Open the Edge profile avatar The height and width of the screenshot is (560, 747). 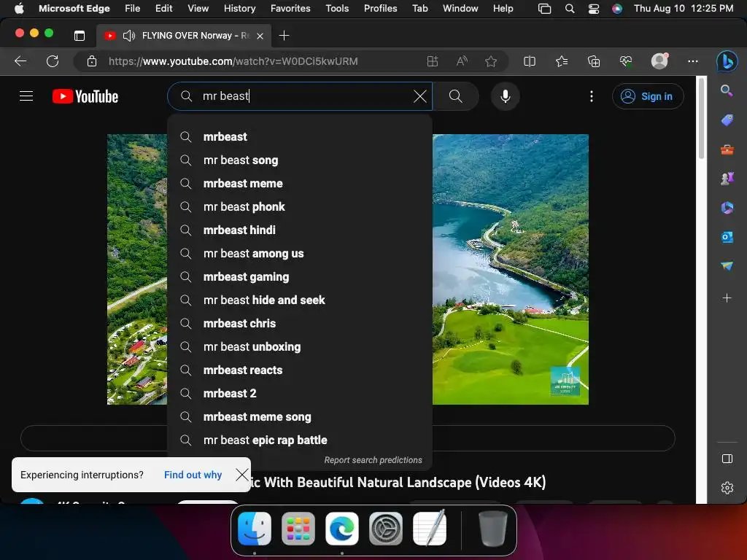coord(659,61)
